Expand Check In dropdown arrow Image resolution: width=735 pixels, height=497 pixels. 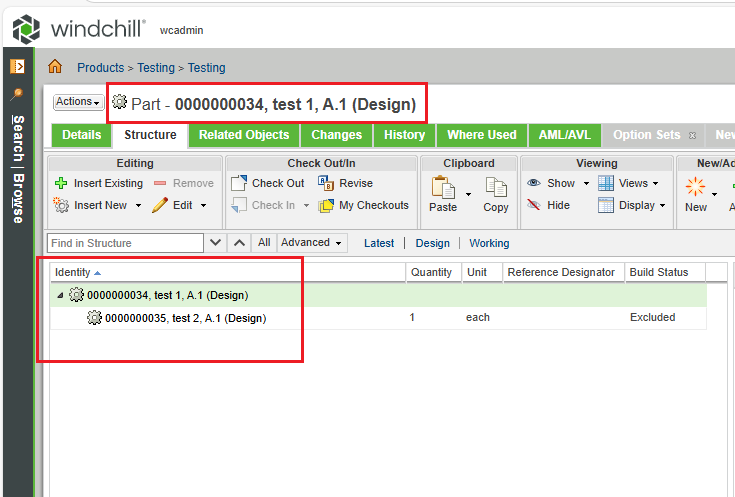point(306,205)
